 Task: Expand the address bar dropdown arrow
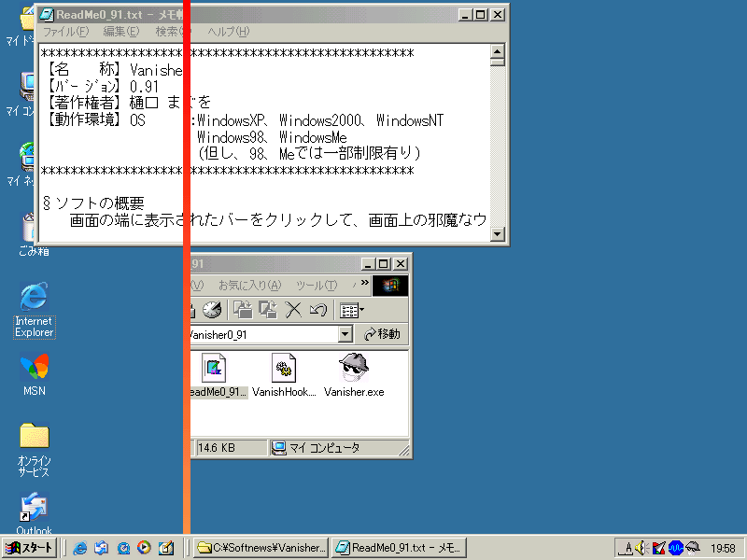click(x=345, y=334)
